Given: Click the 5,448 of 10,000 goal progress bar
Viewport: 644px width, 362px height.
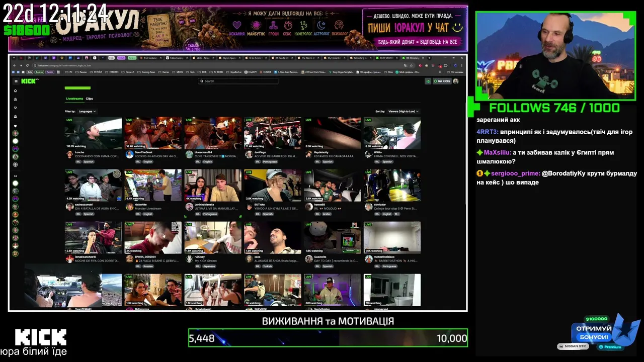Looking at the screenshot, I should (x=328, y=338).
